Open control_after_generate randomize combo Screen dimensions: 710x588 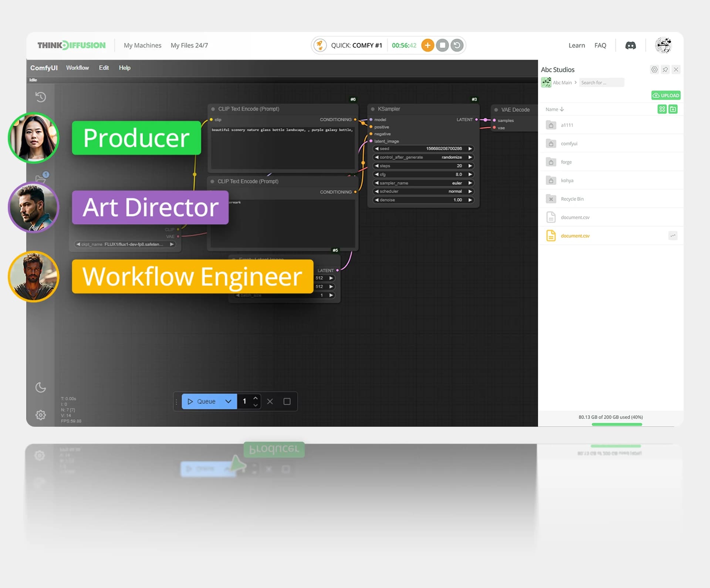pyautogui.click(x=423, y=157)
